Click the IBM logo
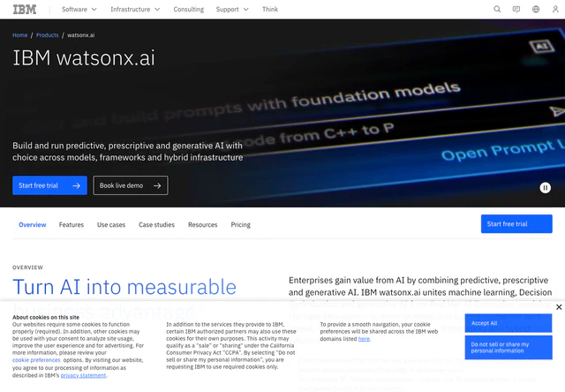The height and width of the screenshot is (392, 565). tap(25, 10)
